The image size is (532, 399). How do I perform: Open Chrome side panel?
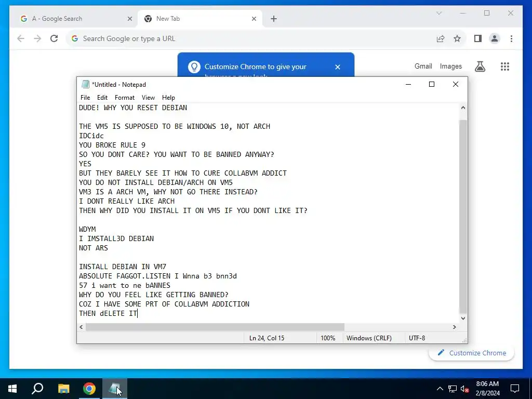(x=478, y=38)
